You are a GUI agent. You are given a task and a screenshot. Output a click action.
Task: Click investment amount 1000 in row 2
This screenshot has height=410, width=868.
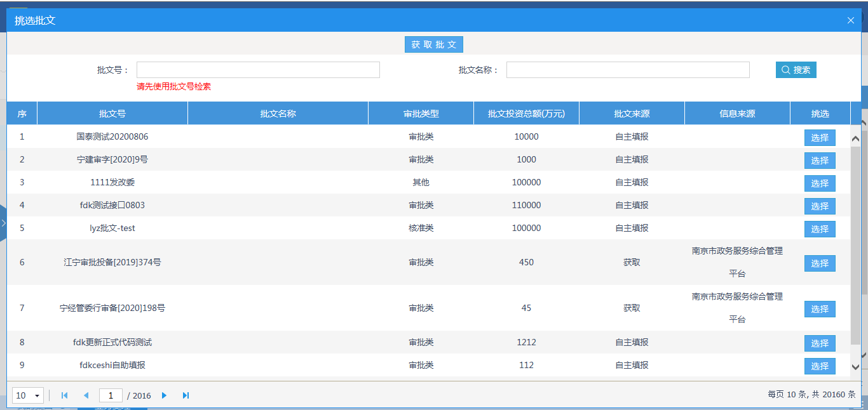527,159
